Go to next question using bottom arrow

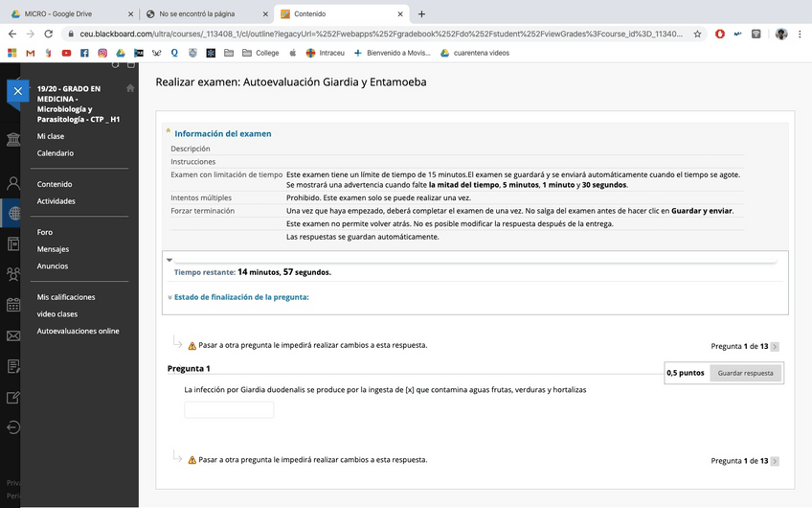tap(775, 461)
